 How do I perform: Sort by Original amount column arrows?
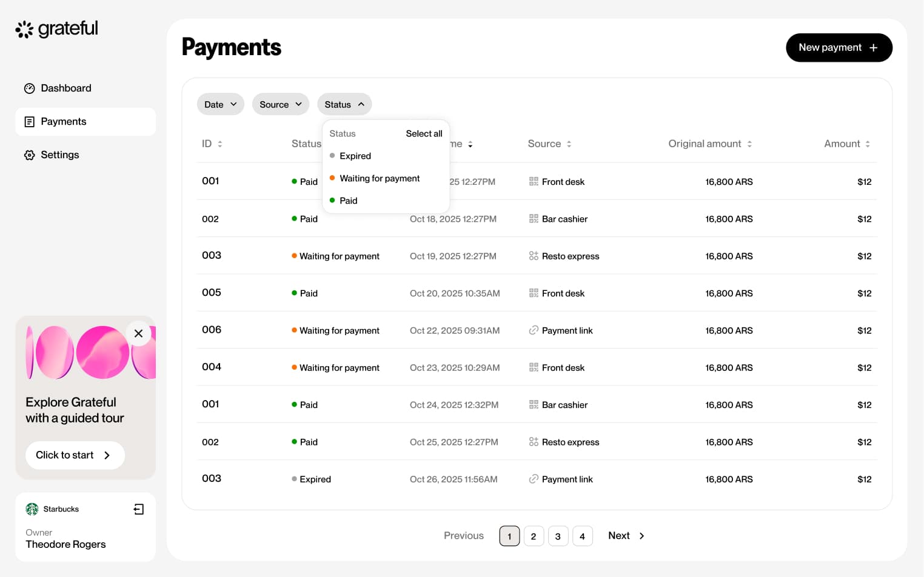(749, 144)
